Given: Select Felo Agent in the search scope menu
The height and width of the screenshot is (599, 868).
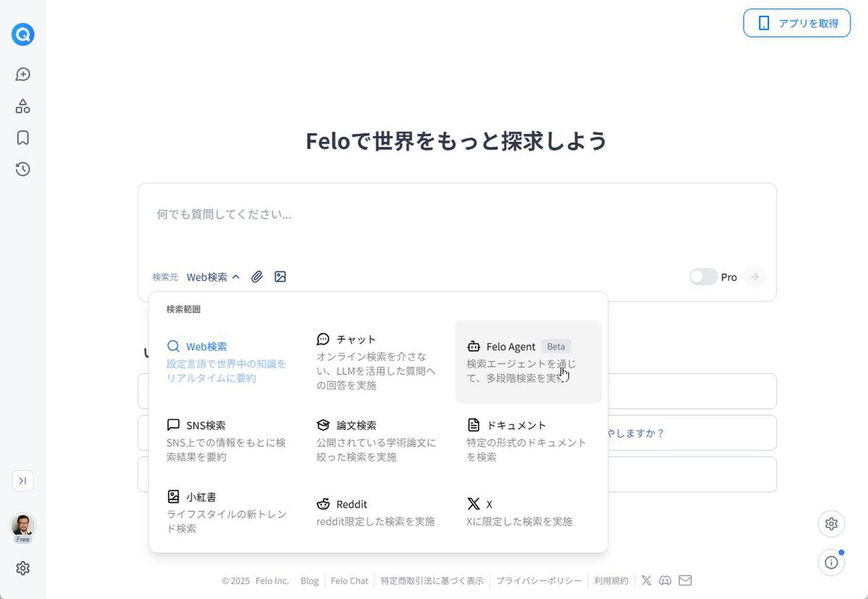Looking at the screenshot, I should (x=528, y=362).
